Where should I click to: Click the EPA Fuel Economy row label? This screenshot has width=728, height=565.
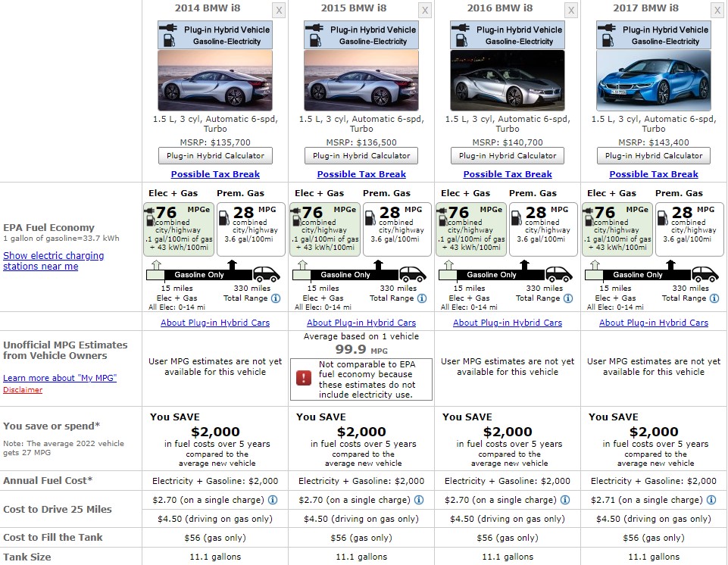pos(48,227)
